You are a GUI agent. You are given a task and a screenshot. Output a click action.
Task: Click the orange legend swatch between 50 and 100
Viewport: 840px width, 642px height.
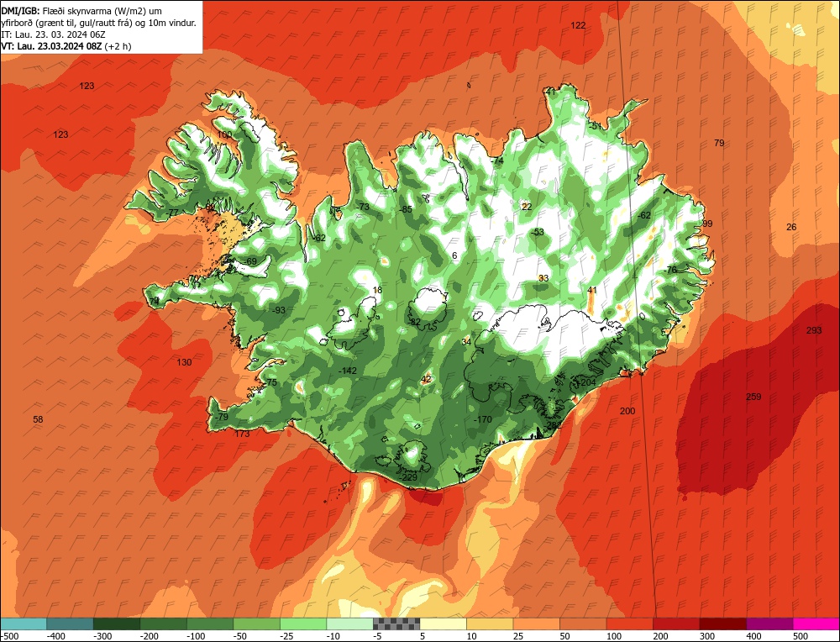(583, 624)
